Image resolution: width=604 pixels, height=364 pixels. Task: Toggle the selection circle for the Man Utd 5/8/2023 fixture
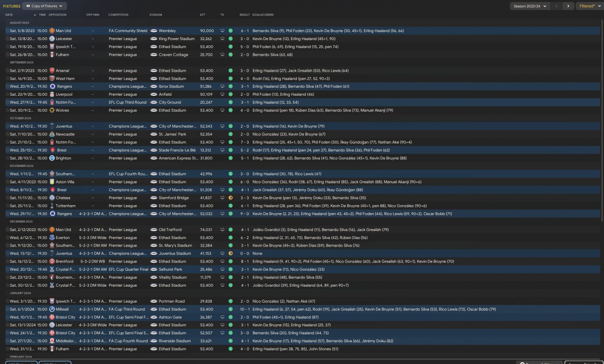point(7,31)
